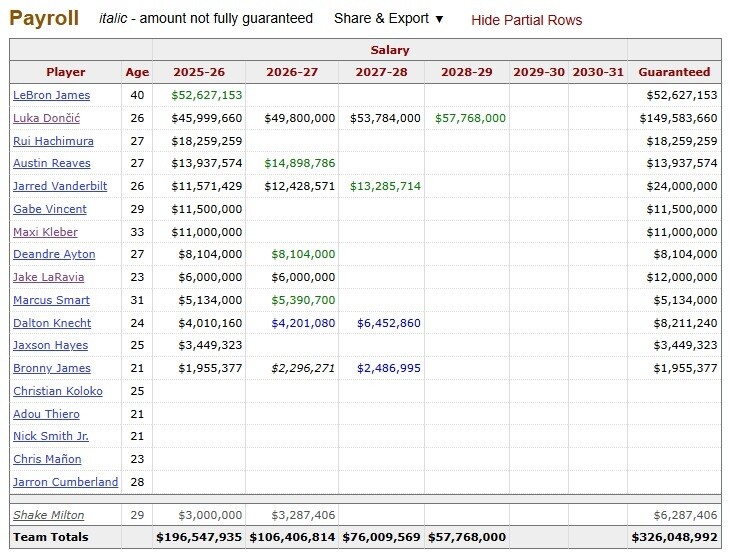Open Luka Dončić player link
Image resolution: width=732 pixels, height=555 pixels.
[46, 118]
